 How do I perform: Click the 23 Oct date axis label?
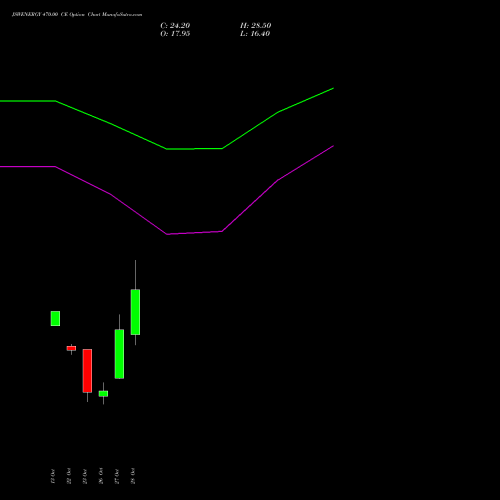(x=85, y=476)
